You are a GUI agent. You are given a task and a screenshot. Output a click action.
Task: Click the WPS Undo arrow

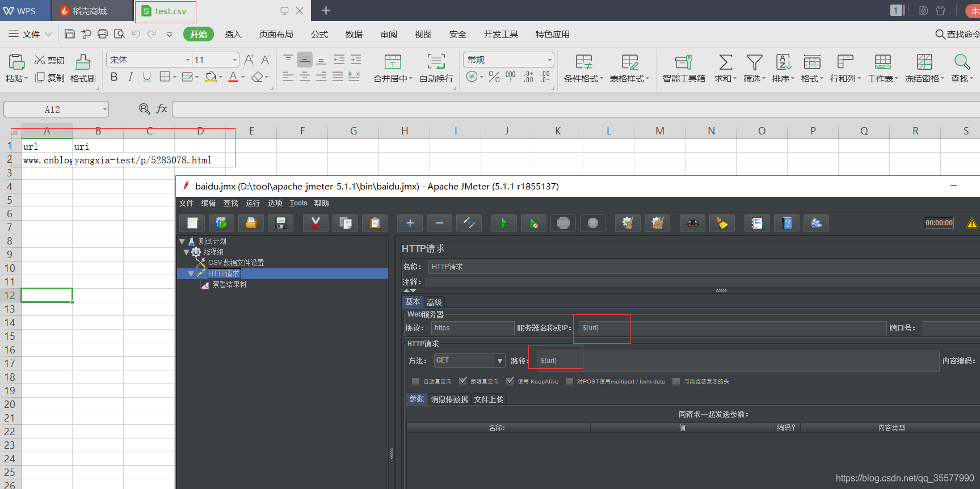click(136, 34)
